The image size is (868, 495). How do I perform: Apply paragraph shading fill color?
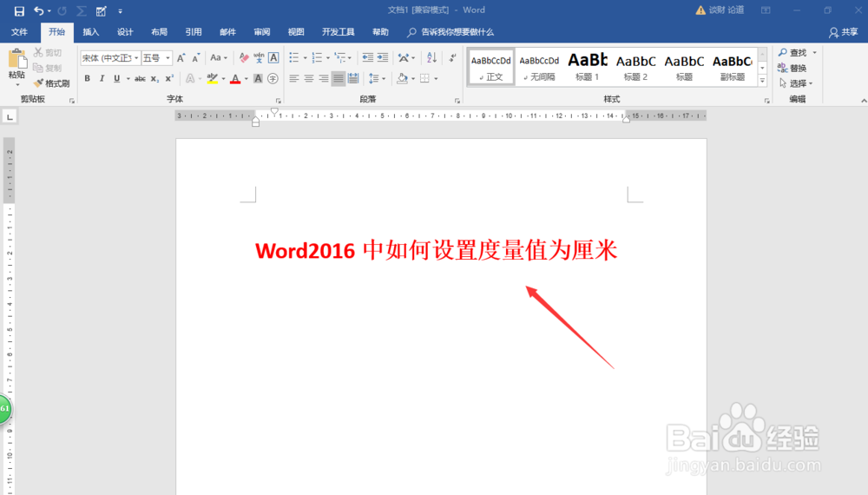(x=403, y=79)
